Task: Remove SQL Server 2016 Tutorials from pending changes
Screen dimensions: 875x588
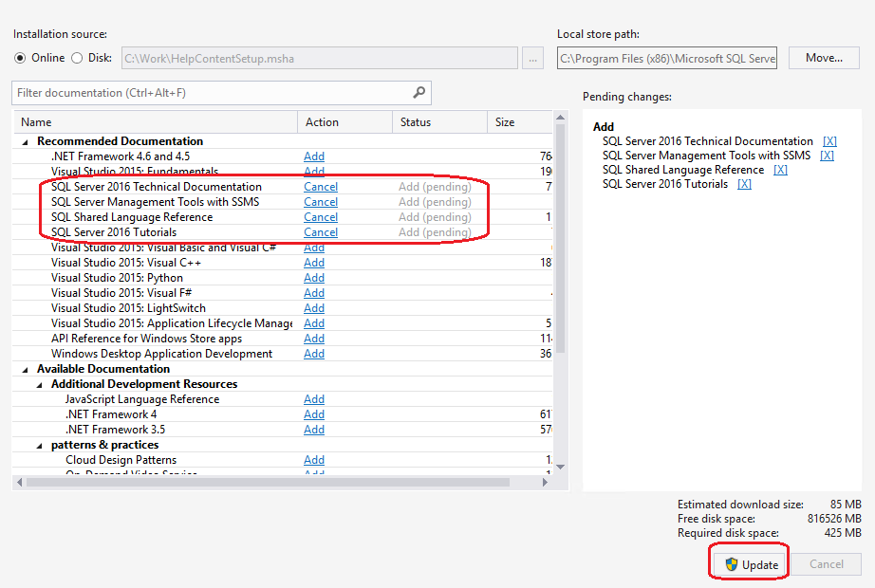Action: coord(744,183)
